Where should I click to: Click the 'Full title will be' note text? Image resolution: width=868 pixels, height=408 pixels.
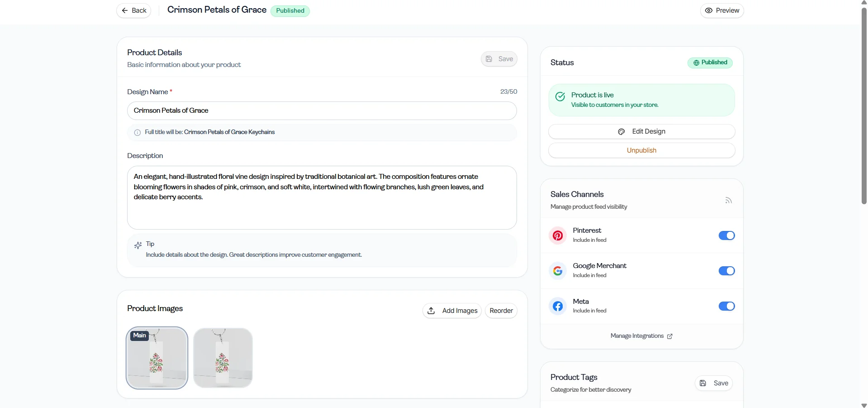[210, 132]
